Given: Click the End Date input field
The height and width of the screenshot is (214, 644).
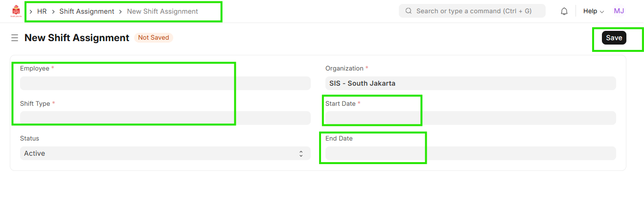Looking at the screenshot, I should (470, 153).
